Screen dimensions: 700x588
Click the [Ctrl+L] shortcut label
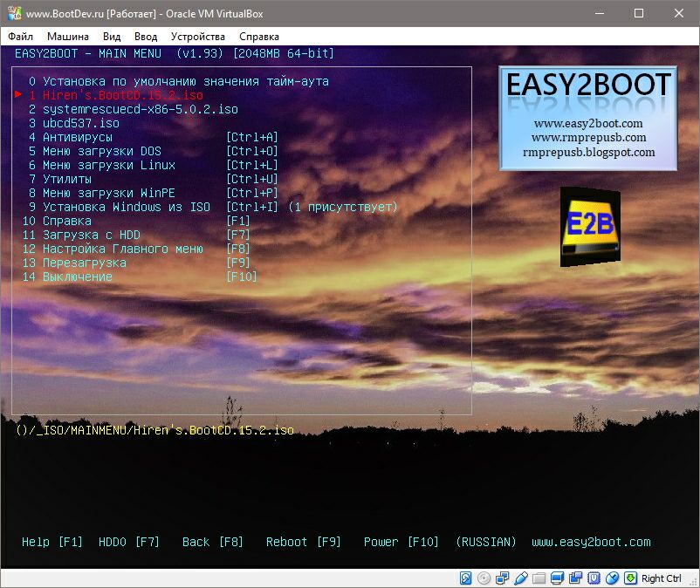252,165
